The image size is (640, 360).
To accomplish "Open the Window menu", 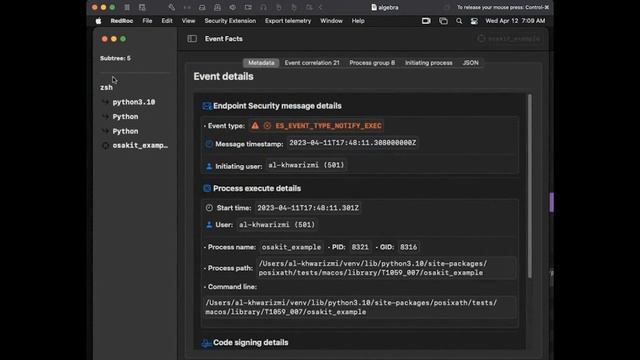I will pos(331,21).
